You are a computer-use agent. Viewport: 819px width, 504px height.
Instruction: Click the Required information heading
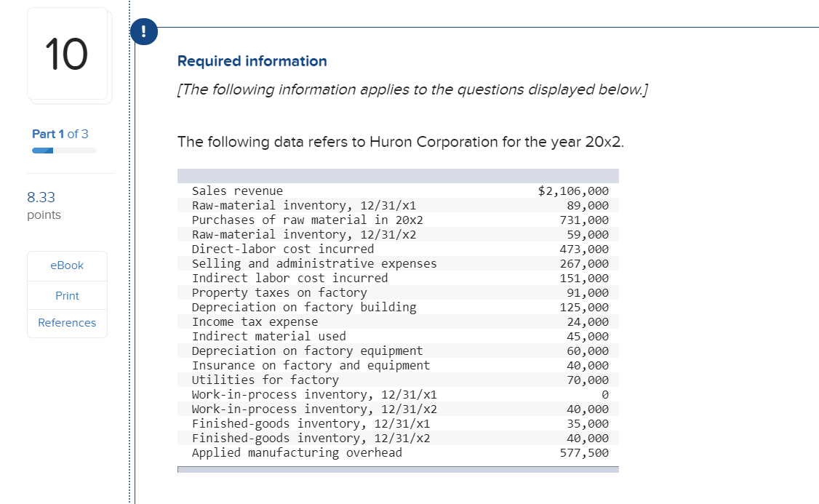coord(252,61)
